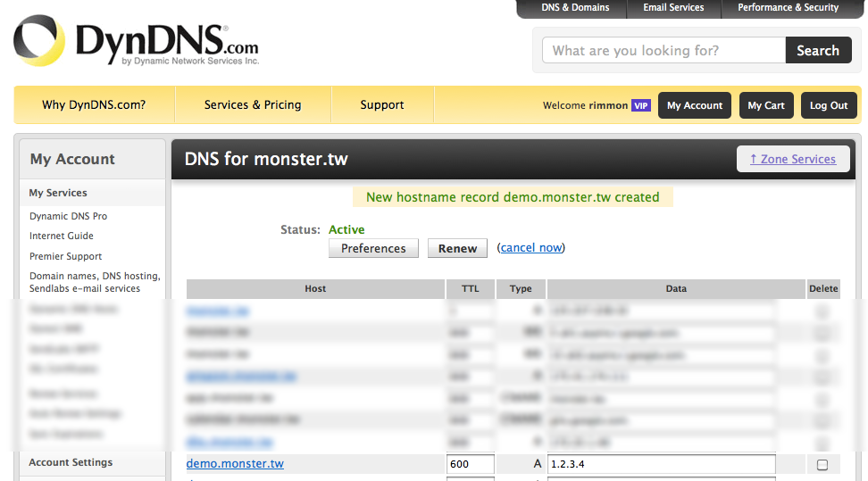Open the Why DynDNS.com? menu
This screenshot has width=868, height=481.
click(94, 104)
